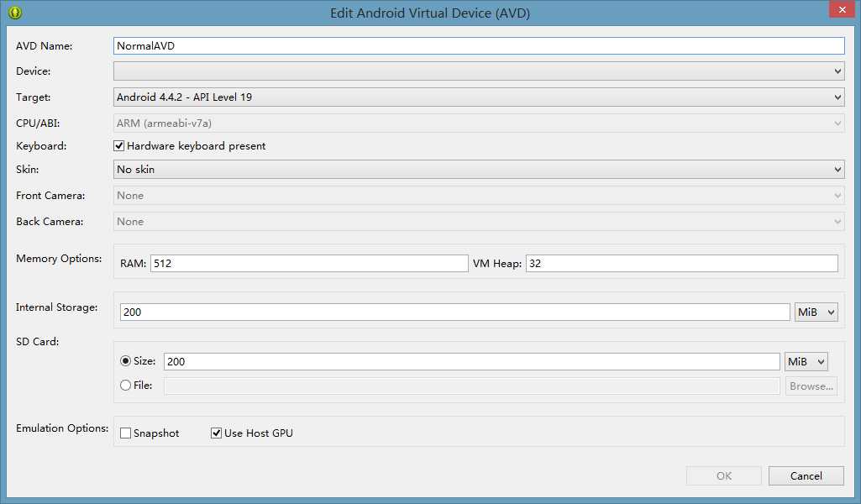Select the SD Card File radio button
The width and height of the screenshot is (861, 504).
126,386
